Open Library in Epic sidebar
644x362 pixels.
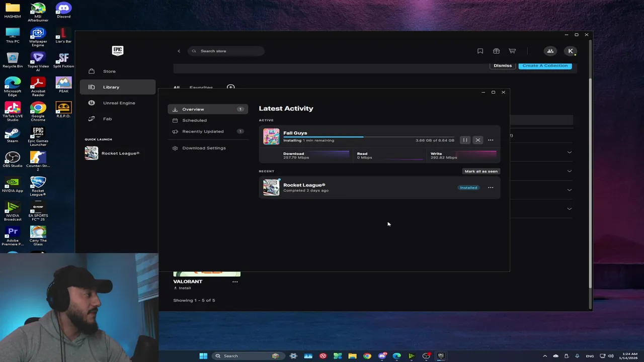tap(118, 87)
